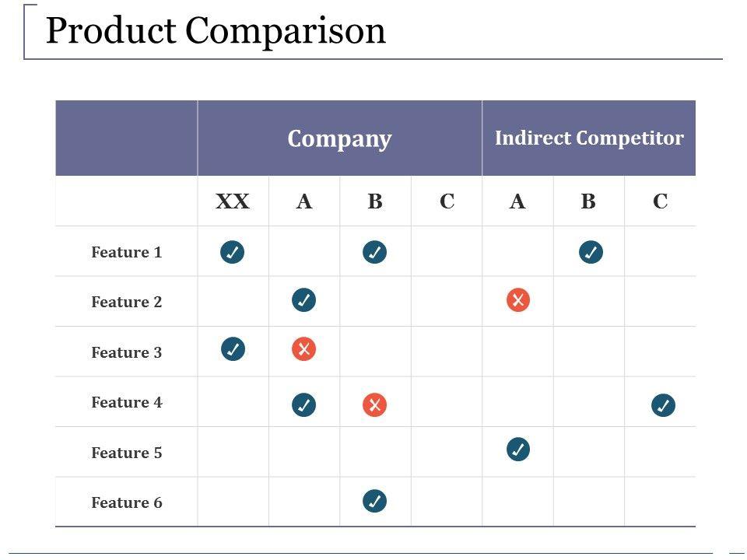Viewport: 747px width, 560px height.
Task: Select the Feature 3 row label
Action: tap(127, 352)
